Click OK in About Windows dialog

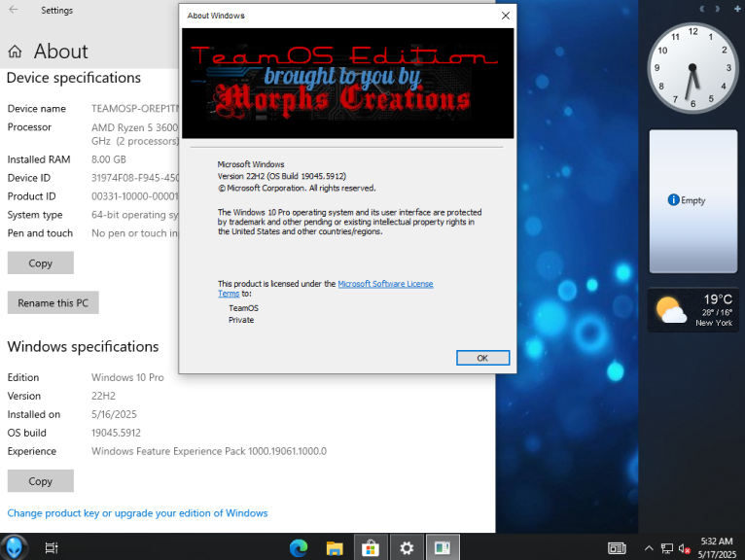(482, 358)
